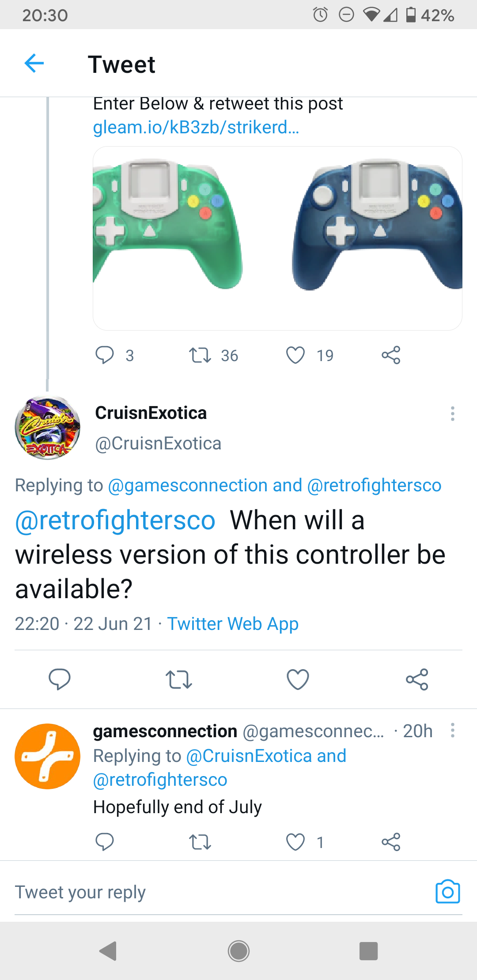Open gamesconnection orange avatar
The height and width of the screenshot is (980, 477).
48,756
